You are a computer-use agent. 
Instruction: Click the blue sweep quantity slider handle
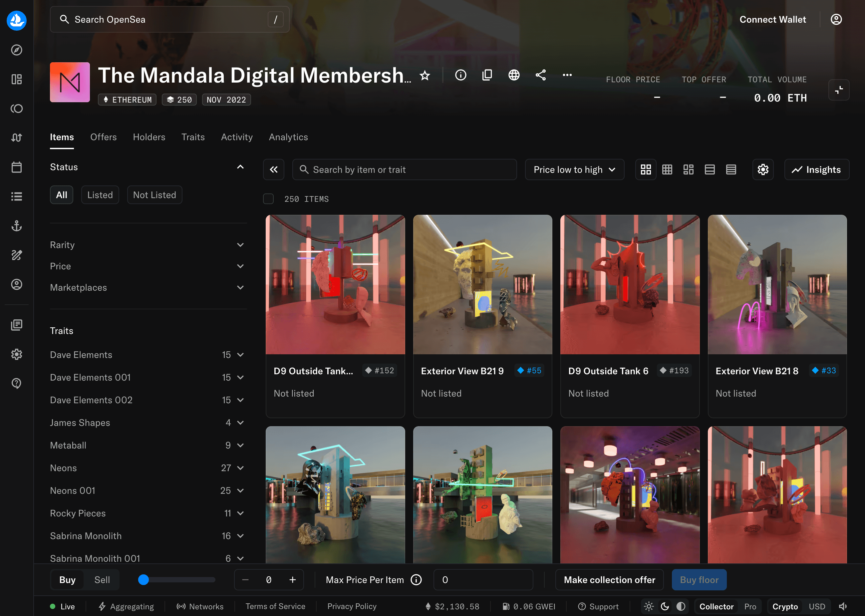point(144,580)
